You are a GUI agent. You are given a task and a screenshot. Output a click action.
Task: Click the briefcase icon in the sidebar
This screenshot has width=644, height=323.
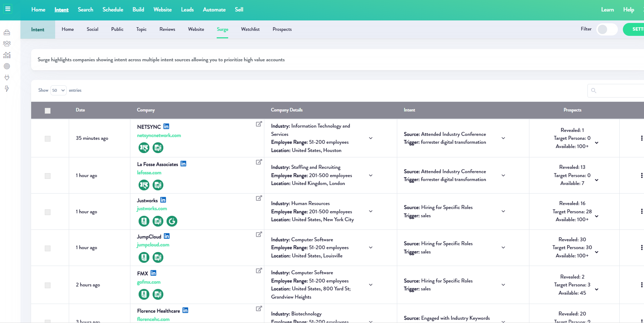7,33
